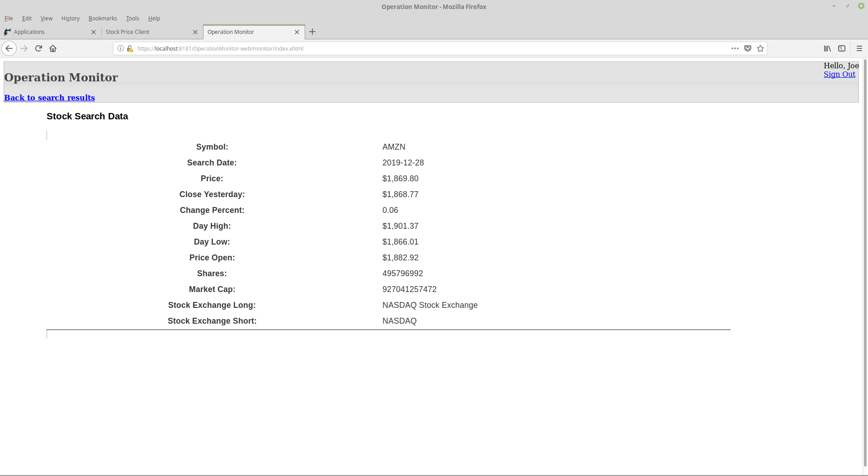
Task: Close the Firefox window
Action: 861,6
